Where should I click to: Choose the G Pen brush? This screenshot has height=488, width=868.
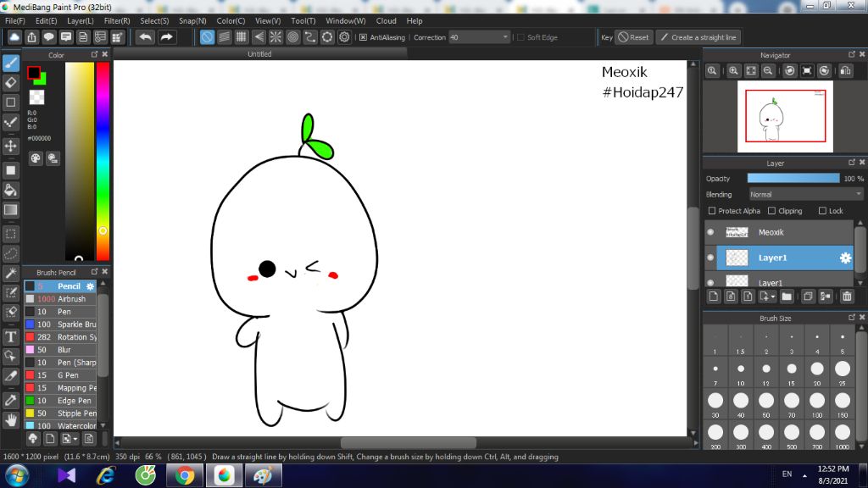point(60,375)
